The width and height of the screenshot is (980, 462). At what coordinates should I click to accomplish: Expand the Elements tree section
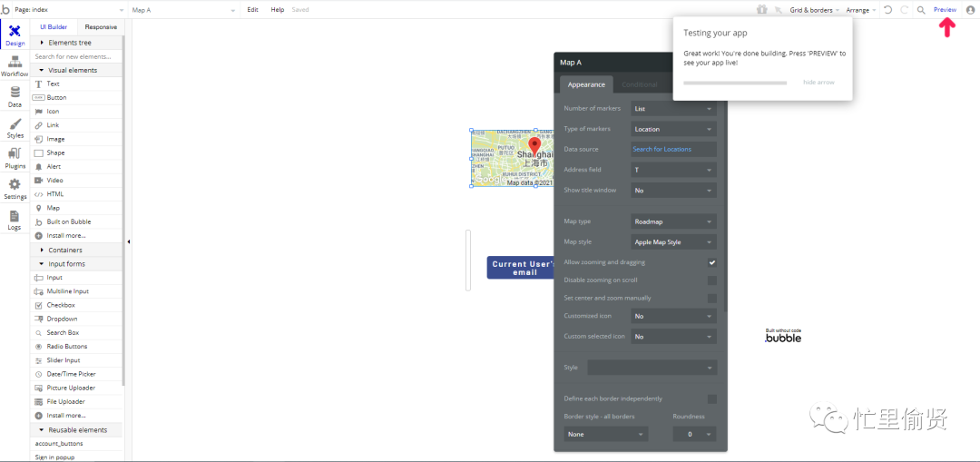(77, 43)
